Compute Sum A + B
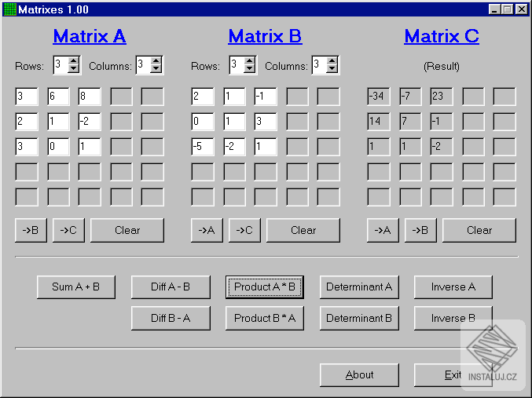532x398 pixels. (76, 287)
